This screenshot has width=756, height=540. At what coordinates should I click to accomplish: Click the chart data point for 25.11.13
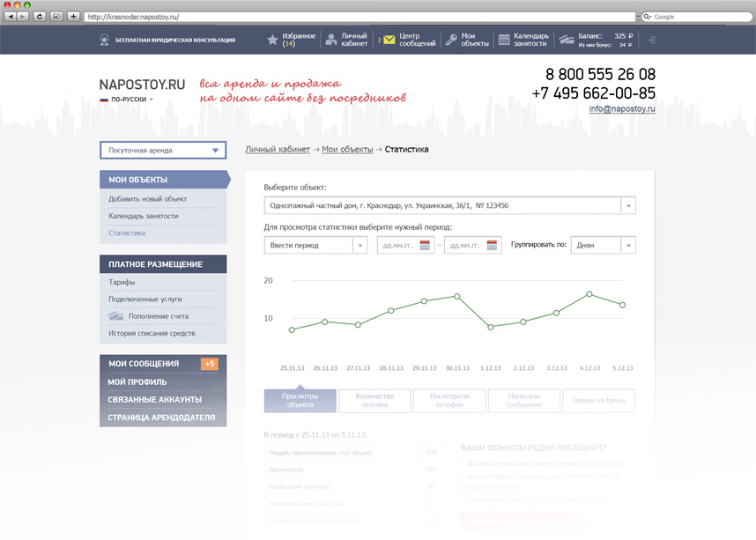click(292, 329)
